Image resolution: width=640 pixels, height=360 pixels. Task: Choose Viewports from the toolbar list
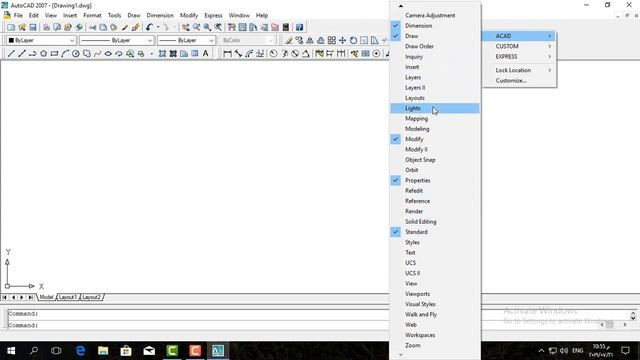point(435,294)
